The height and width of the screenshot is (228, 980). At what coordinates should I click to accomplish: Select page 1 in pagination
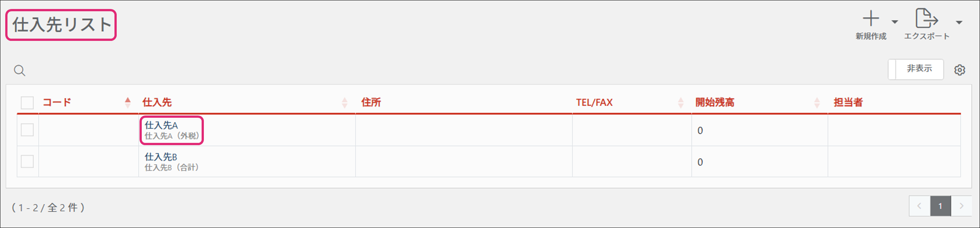[x=940, y=206]
